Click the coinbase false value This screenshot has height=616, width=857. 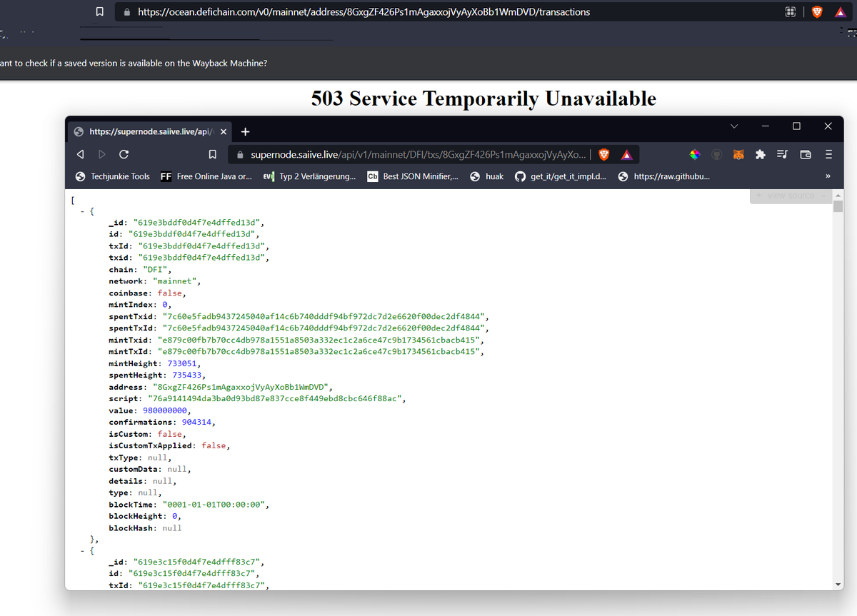[x=169, y=293]
